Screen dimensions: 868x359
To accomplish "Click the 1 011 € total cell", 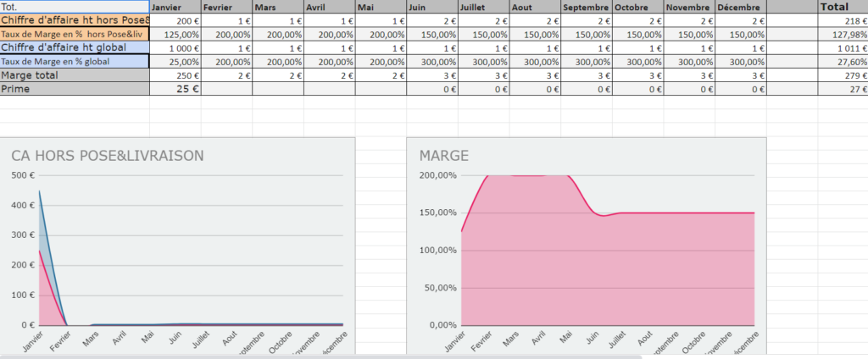I will (x=842, y=47).
